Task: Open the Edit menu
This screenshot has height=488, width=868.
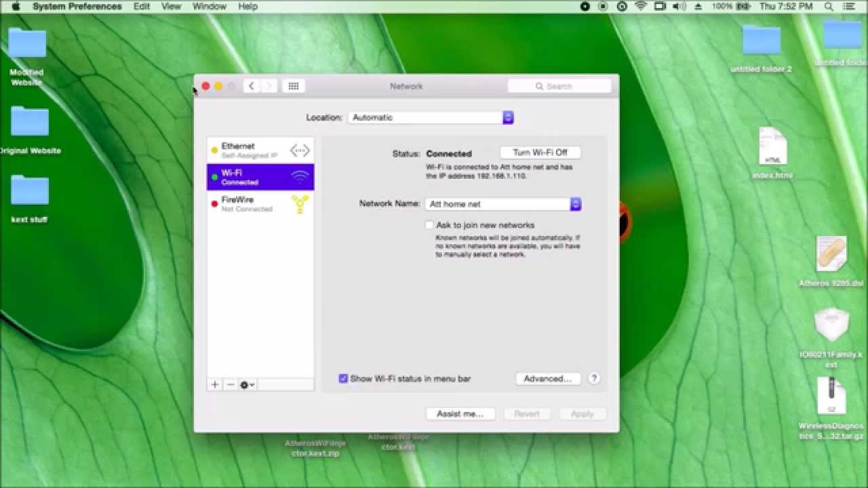Action: click(x=142, y=6)
